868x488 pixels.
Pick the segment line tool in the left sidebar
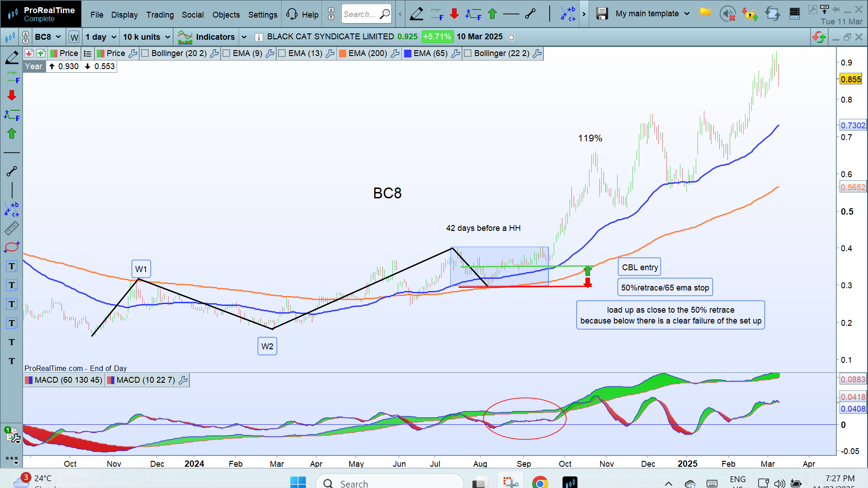tap(12, 171)
